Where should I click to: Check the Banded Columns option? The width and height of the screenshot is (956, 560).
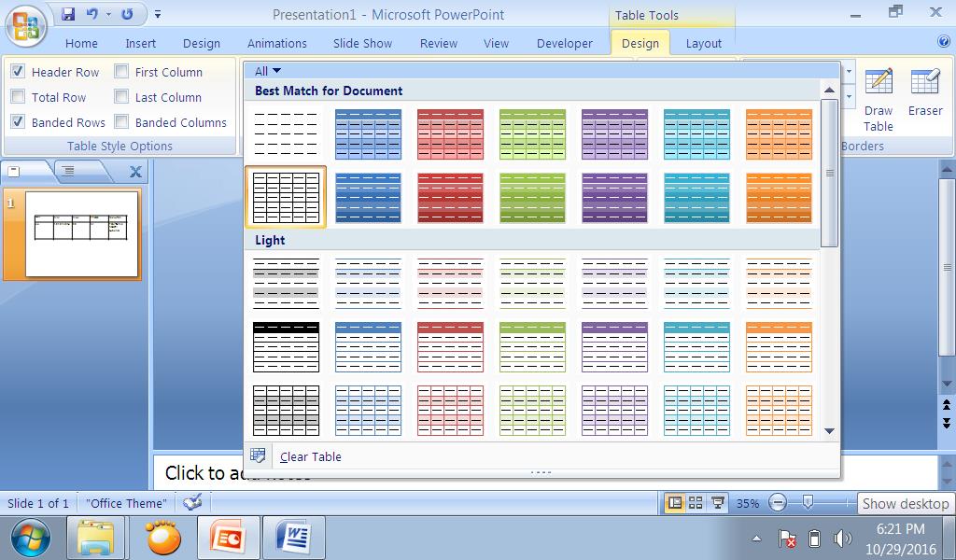121,122
